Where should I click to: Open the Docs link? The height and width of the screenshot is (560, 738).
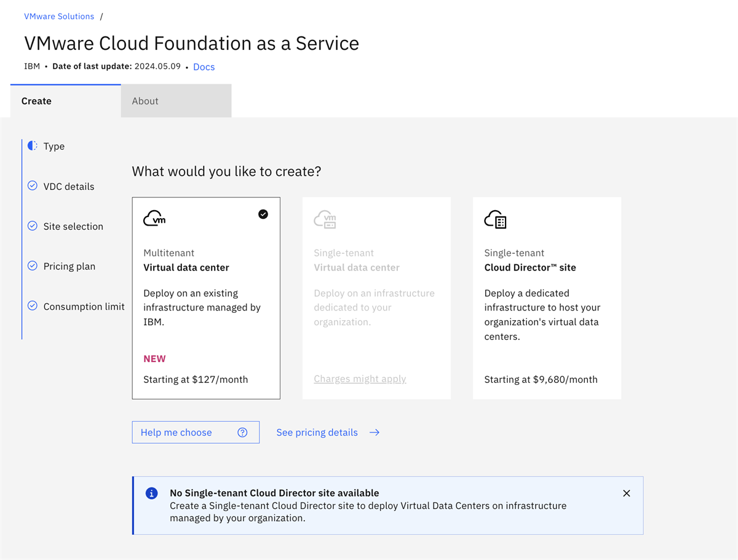coord(204,67)
